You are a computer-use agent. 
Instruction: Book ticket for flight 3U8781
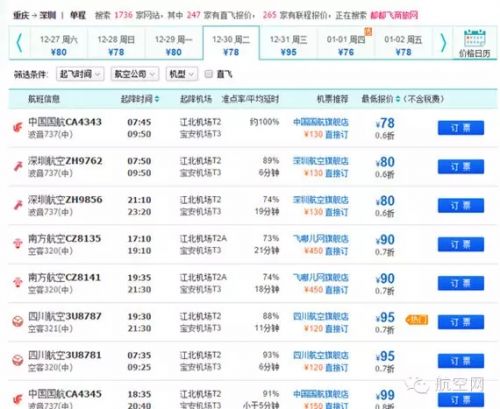tap(461, 361)
